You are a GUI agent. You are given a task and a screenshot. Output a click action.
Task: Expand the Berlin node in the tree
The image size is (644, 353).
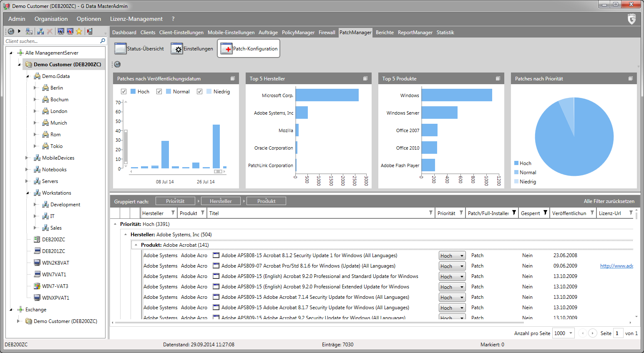coord(35,88)
